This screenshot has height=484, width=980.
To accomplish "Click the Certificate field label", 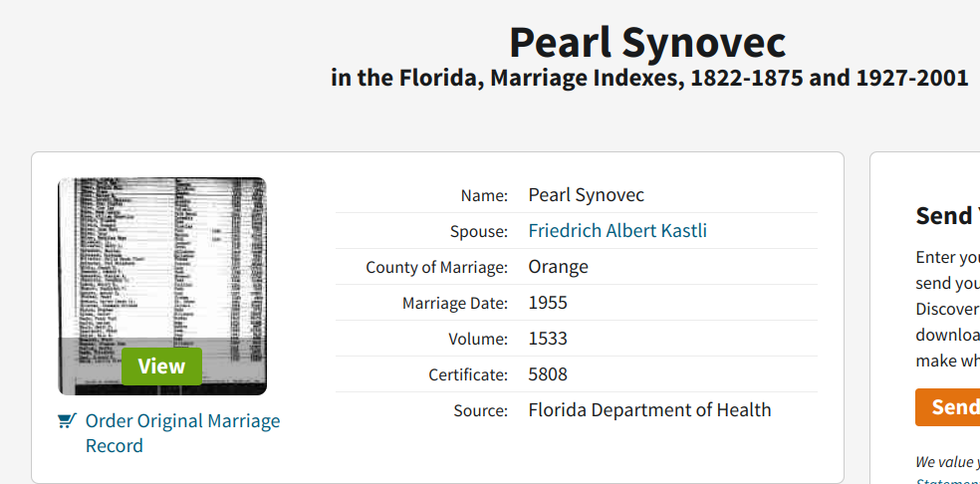I will [468, 375].
